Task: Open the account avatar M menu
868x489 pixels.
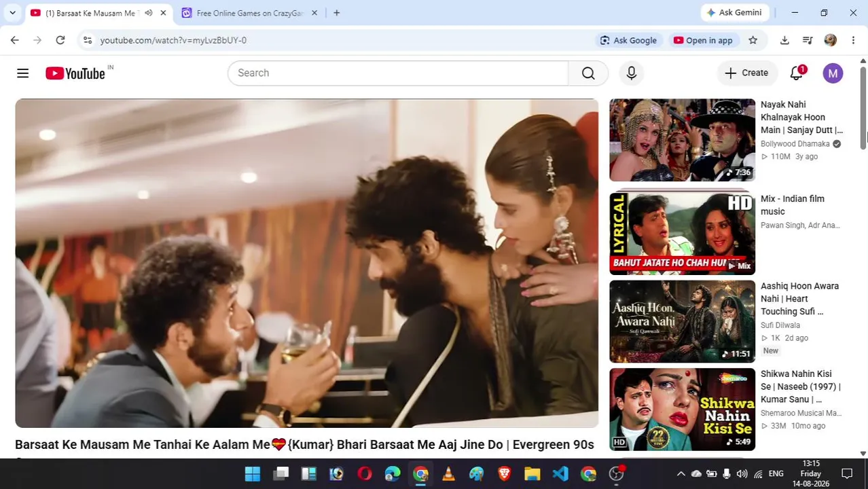Action: click(833, 73)
